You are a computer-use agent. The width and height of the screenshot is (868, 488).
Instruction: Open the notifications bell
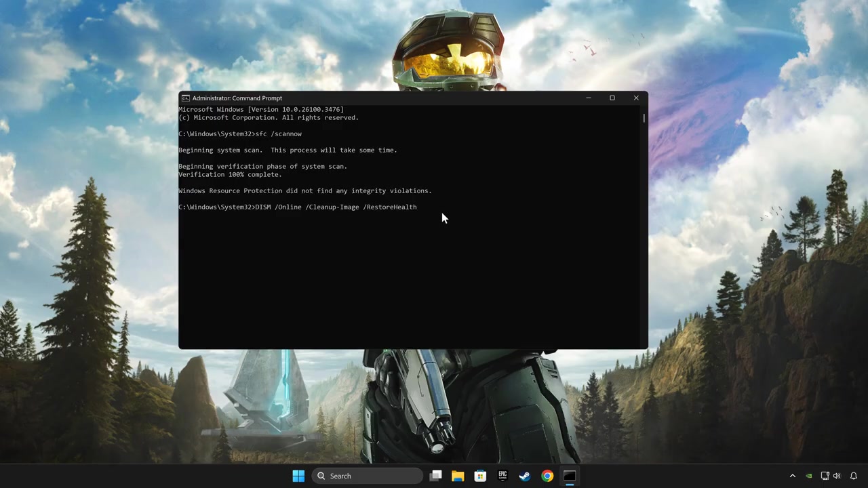pos(854,476)
